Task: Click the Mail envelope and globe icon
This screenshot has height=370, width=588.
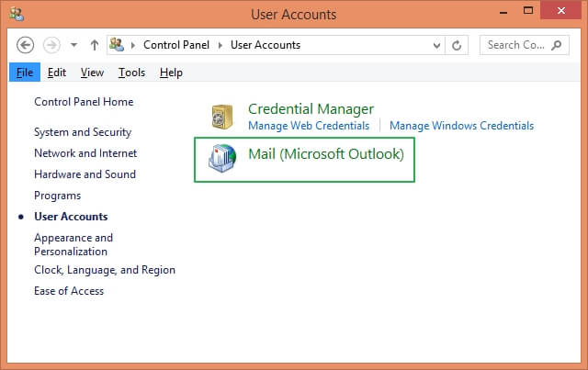Action: pos(222,158)
